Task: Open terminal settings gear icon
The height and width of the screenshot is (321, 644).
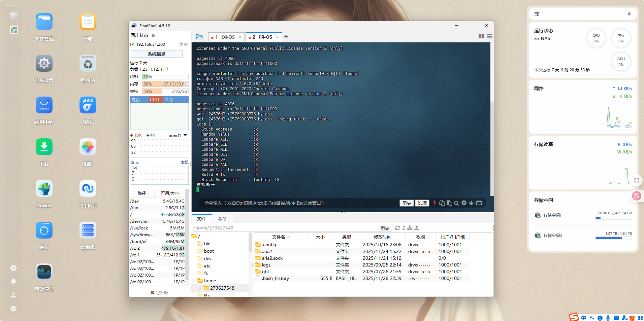Action: [x=464, y=203]
